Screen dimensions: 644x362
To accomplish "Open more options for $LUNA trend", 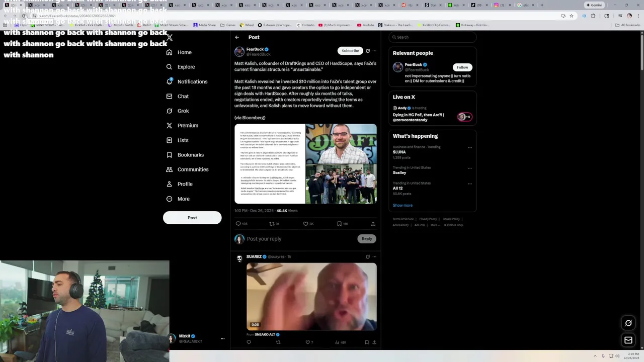I will pos(470,147).
